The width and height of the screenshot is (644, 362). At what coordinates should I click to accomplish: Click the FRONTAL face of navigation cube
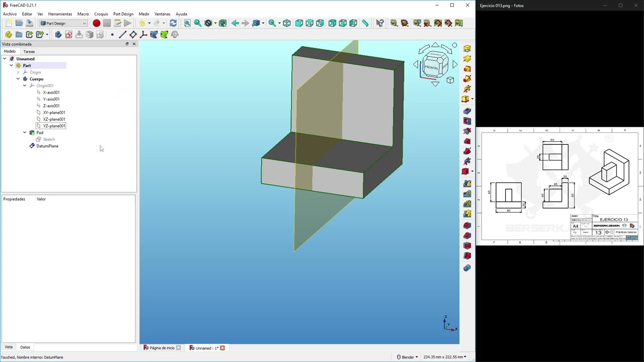tap(432, 67)
